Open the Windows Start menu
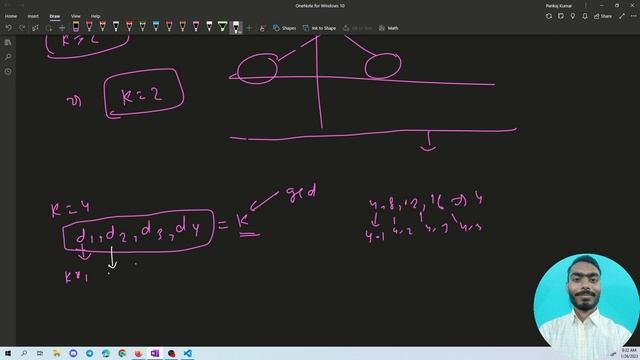 tap(8, 353)
